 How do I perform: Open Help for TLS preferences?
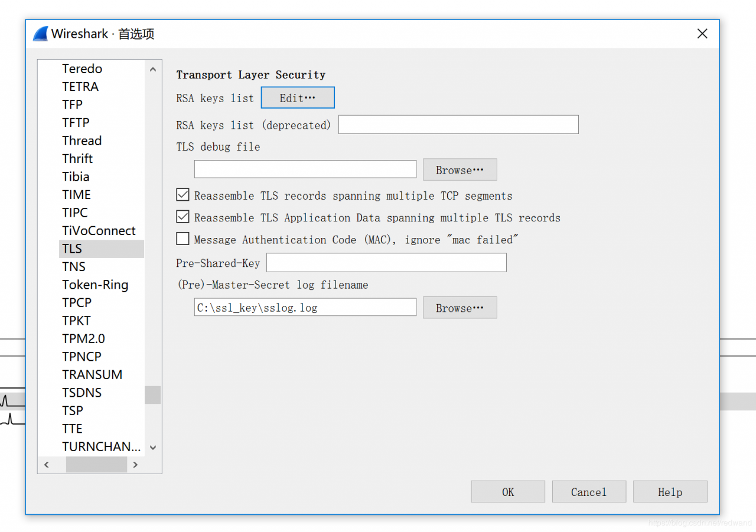point(670,492)
